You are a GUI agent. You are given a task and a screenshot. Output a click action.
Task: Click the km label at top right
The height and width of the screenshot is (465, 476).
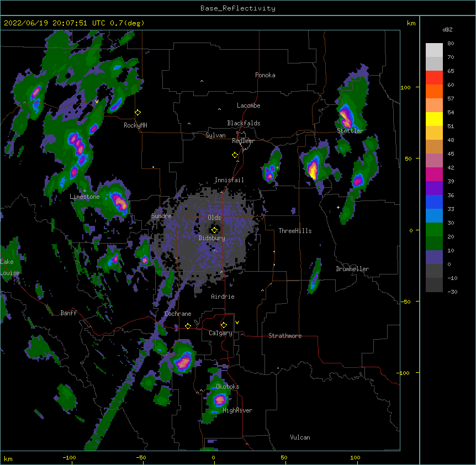tap(411, 23)
